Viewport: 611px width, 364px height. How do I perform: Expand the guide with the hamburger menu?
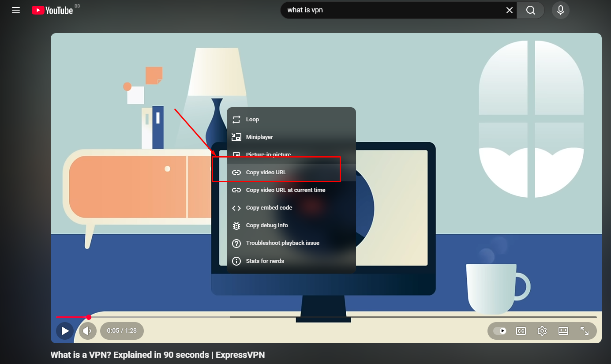(x=16, y=10)
